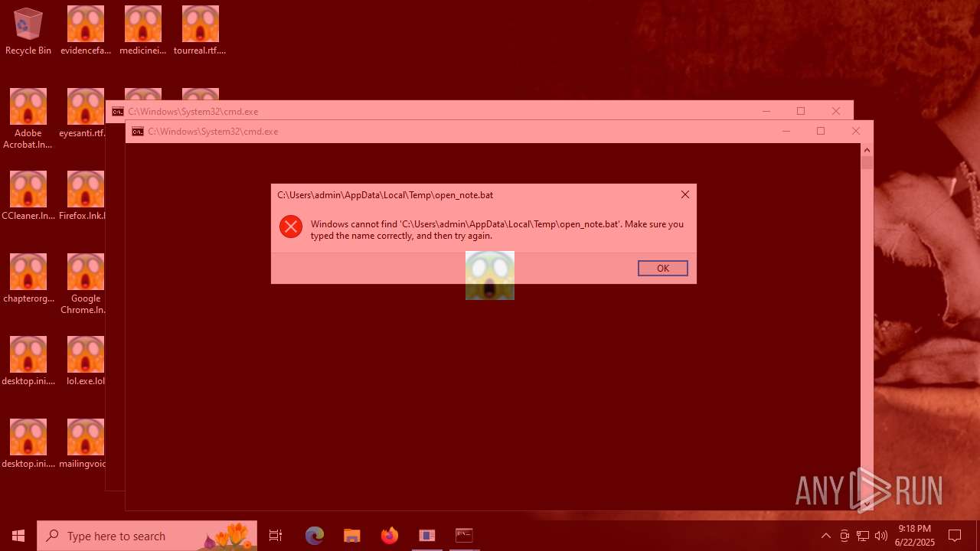This screenshot has width=980, height=551.
Task: Maximize the back cmd.exe window
Action: pyautogui.click(x=801, y=111)
